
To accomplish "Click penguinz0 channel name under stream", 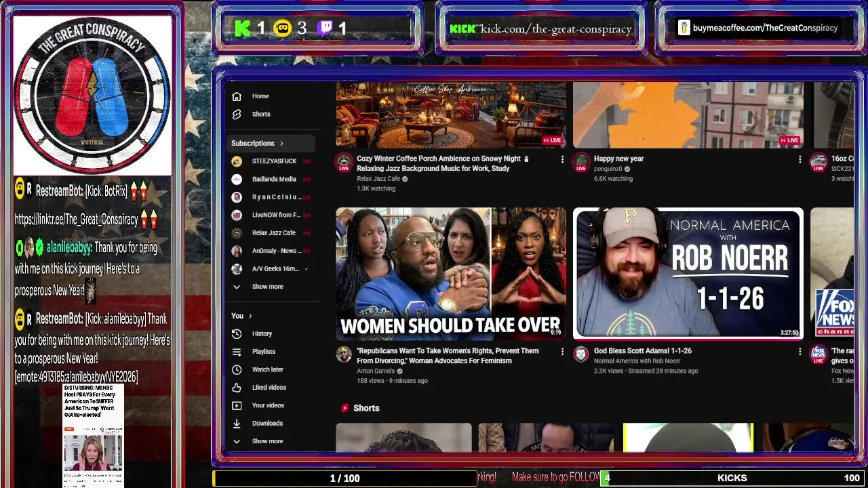I will (608, 169).
